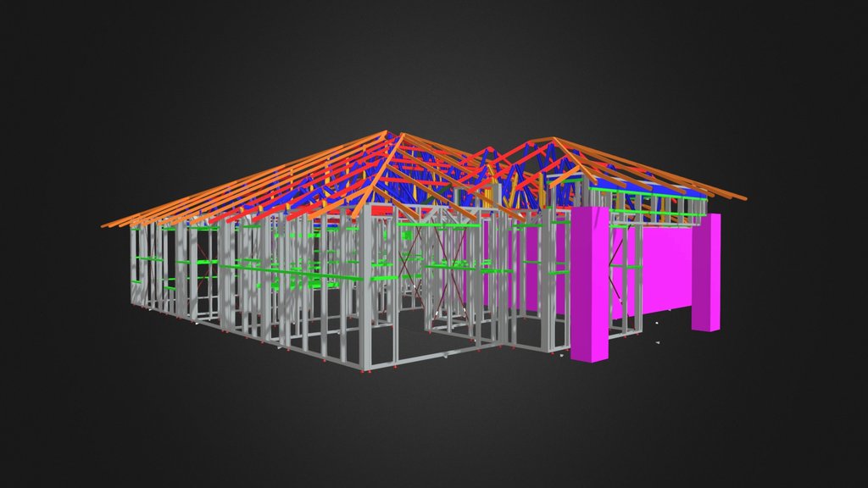Image resolution: width=868 pixels, height=488 pixels.
Task: Click the magenta wall panel between the pillars
Action: 666,272
